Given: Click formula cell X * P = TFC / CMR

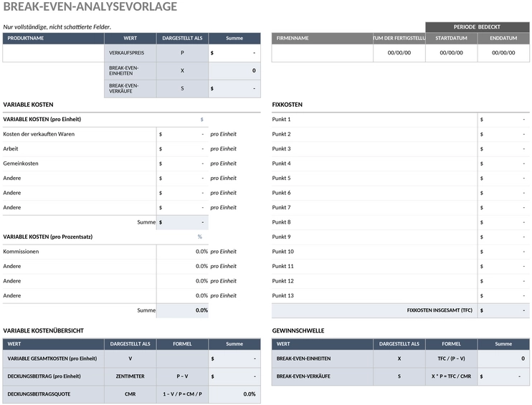Looking at the screenshot, I should point(451,376).
